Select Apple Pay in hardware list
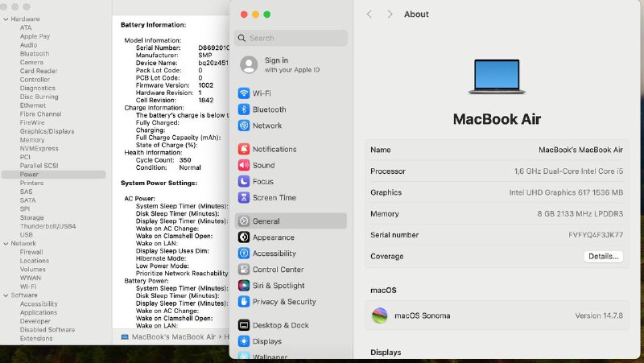The height and width of the screenshot is (363, 644). pyautogui.click(x=35, y=36)
